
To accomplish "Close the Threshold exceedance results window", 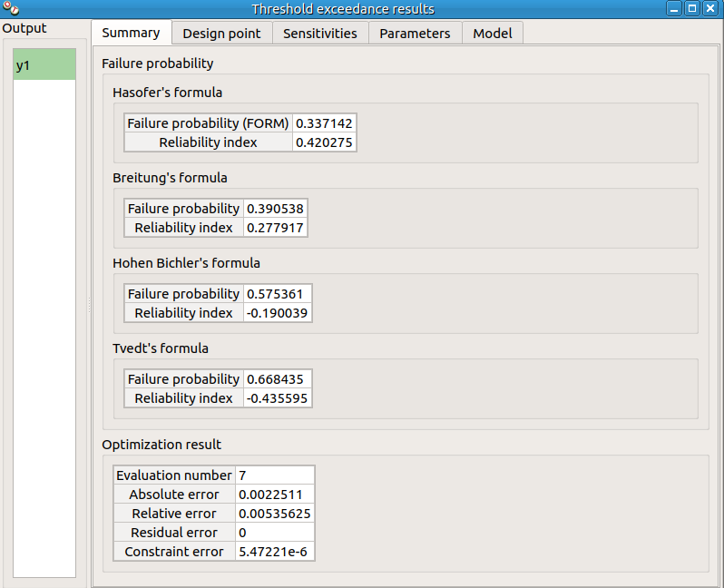I will (710, 9).
